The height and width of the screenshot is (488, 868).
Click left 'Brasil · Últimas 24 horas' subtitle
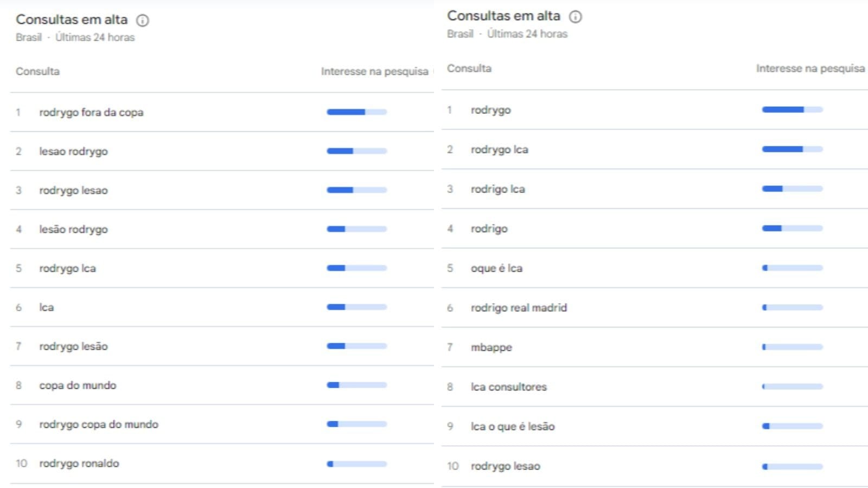[x=75, y=37]
